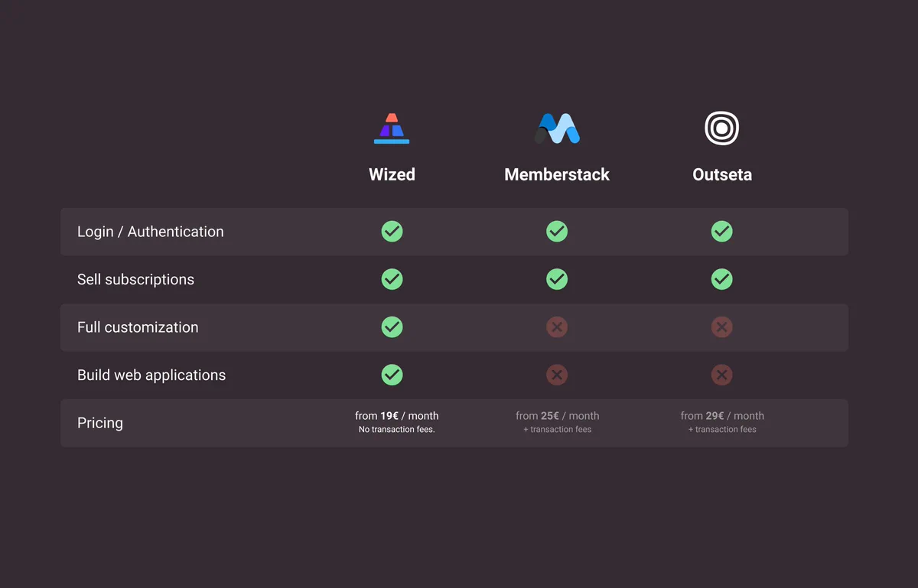
Task: Click Wized's from 19€ / month price
Action: click(x=397, y=416)
